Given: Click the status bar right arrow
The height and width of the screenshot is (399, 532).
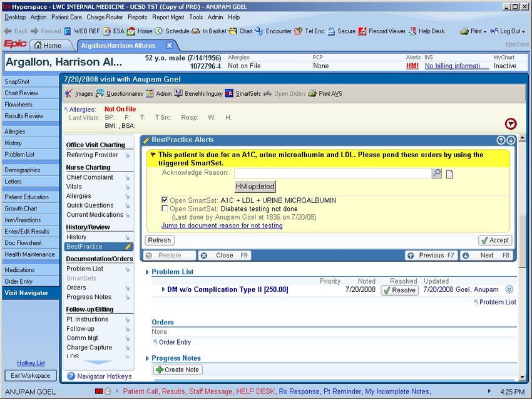Looking at the screenshot, I should pos(489,391).
